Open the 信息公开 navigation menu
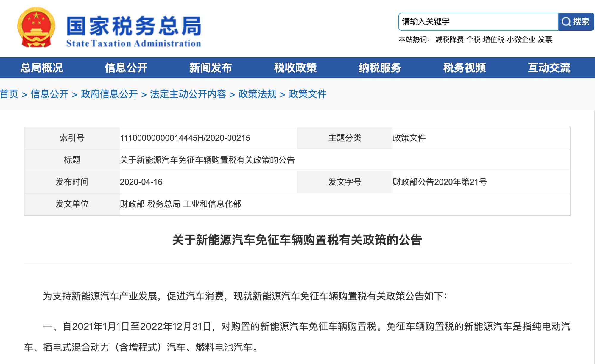 [x=126, y=68]
